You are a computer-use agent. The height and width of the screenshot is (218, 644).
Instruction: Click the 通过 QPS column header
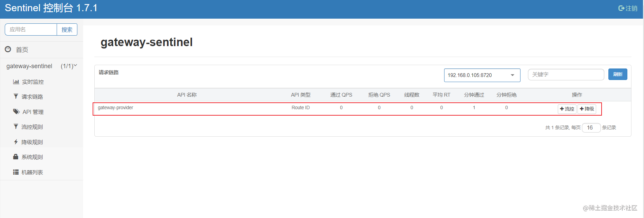tap(341, 95)
